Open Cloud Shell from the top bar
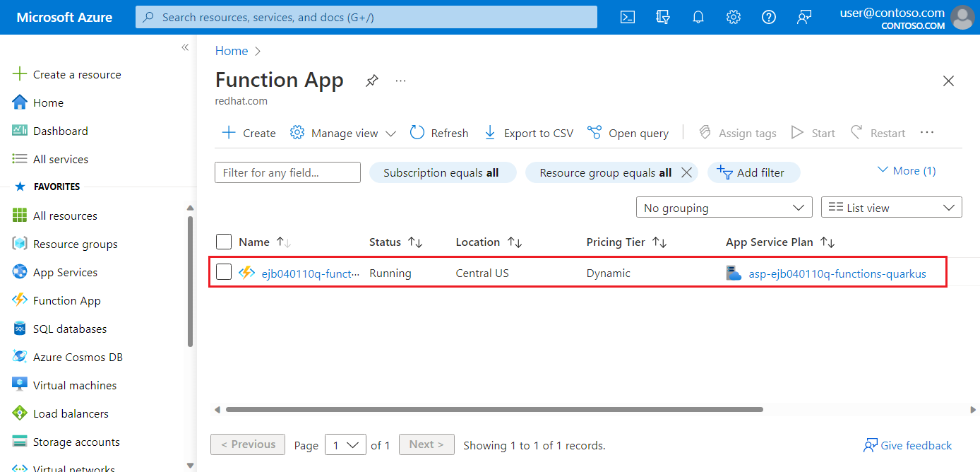The image size is (980, 472). [x=627, y=17]
